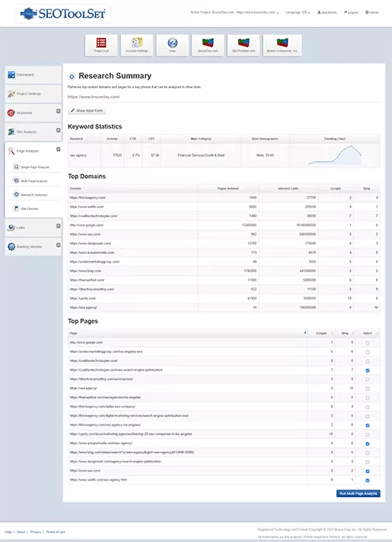This screenshot has height=542, width=392.
Task: Uncheck the thriveagency seo-agency-los-angeles checkbox
Action: (x=367, y=426)
